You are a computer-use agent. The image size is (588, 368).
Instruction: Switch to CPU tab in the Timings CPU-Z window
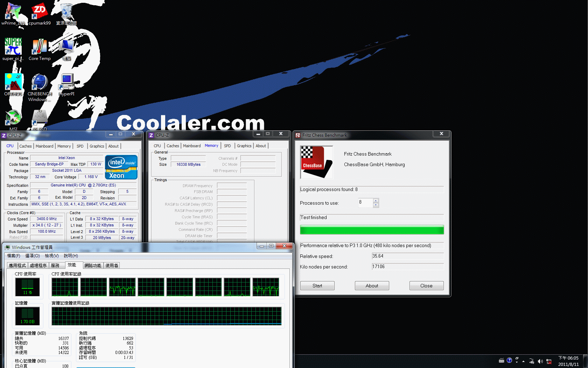157,146
